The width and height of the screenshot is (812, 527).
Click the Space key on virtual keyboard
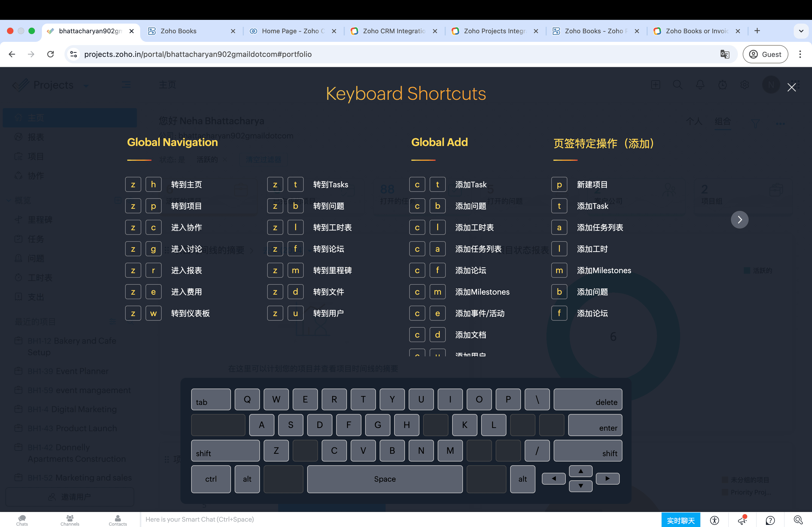click(x=385, y=479)
